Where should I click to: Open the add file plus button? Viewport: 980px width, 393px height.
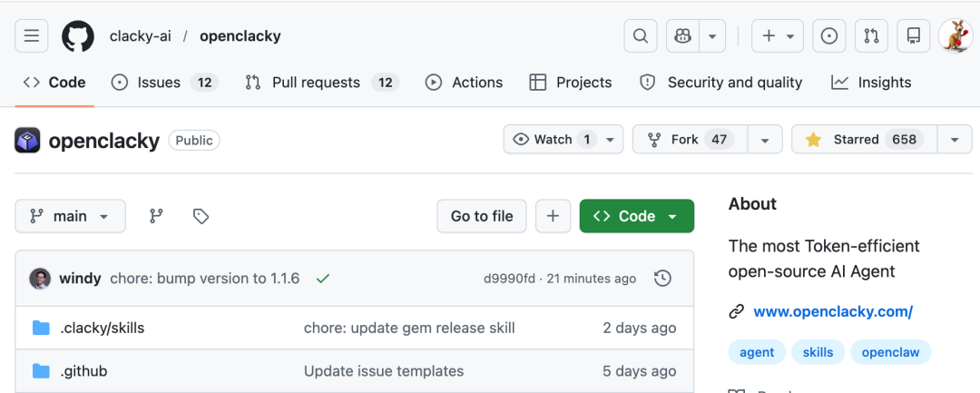553,216
